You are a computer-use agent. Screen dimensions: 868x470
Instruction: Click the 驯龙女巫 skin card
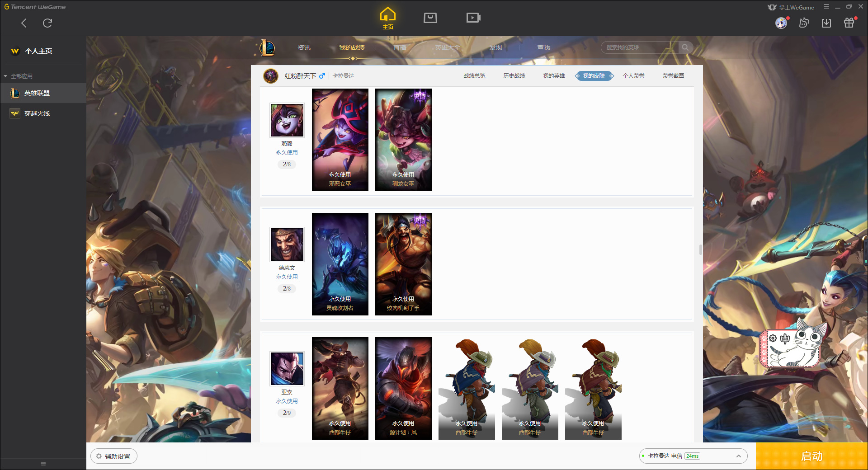click(403, 140)
